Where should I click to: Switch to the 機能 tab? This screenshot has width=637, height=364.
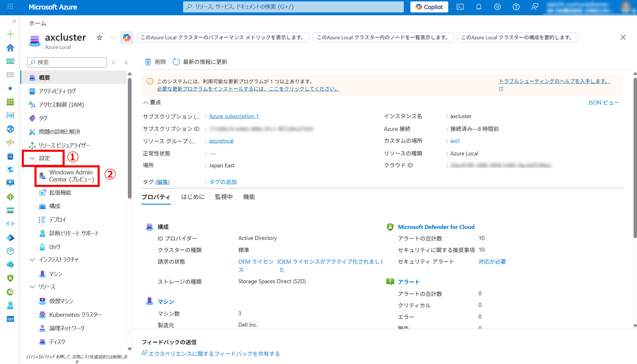pos(249,197)
